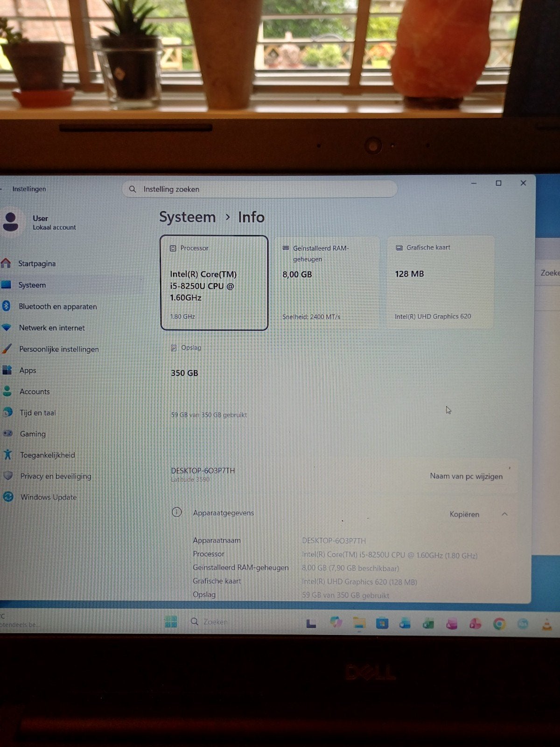The height and width of the screenshot is (747, 560).
Task: Click the DESKTOP-6O3P7TH Apparaatnaam value
Action: coord(334,541)
